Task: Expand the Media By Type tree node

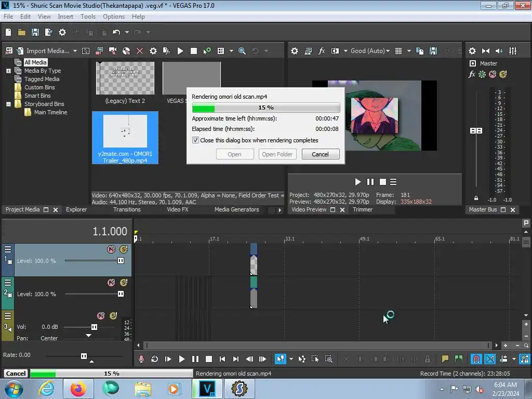Action: coord(8,71)
